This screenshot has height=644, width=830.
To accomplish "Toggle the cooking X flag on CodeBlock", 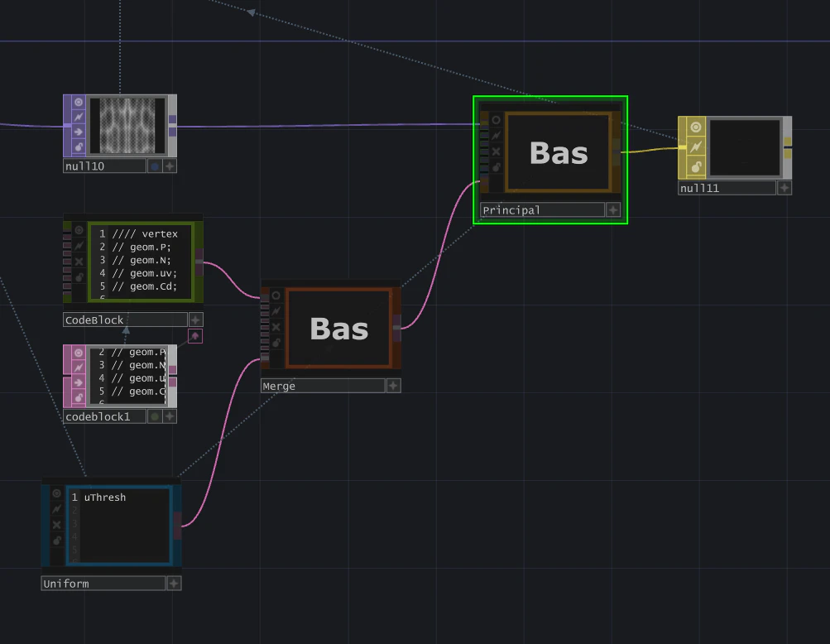I will point(79,262).
